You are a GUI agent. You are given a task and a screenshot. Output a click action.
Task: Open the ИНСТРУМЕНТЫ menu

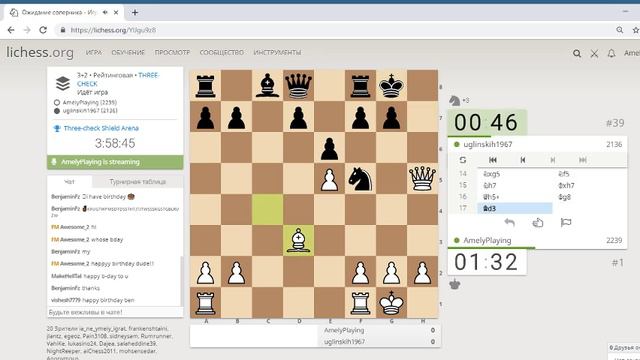pos(277,53)
